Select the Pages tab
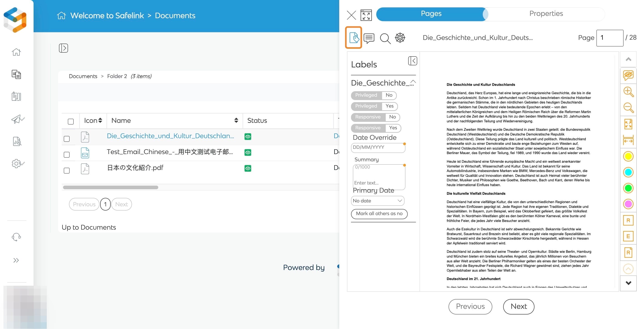644x329 pixels. (x=431, y=14)
